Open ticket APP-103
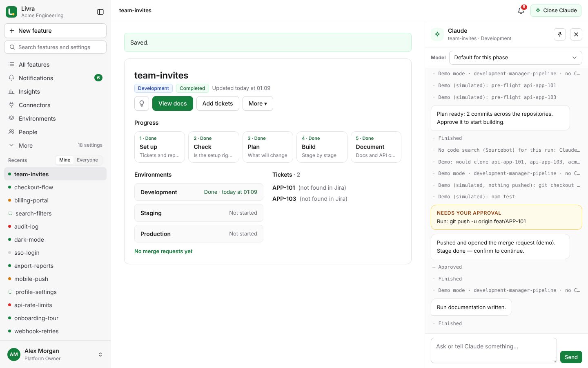588x368 pixels. (284, 199)
